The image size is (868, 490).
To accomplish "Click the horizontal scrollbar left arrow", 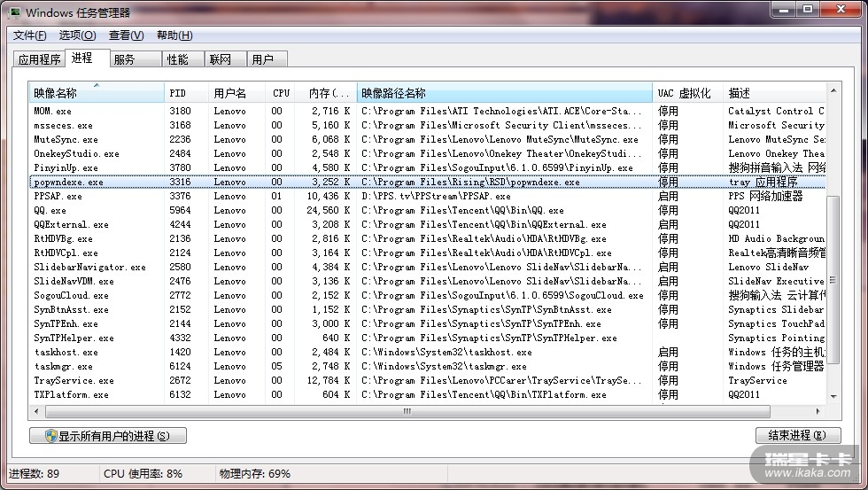I will pos(36,411).
